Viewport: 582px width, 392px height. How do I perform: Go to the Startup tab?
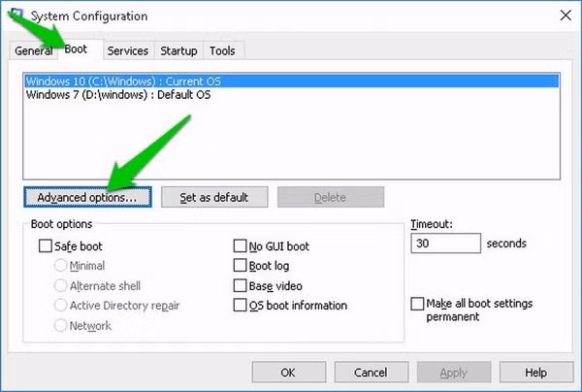178,50
